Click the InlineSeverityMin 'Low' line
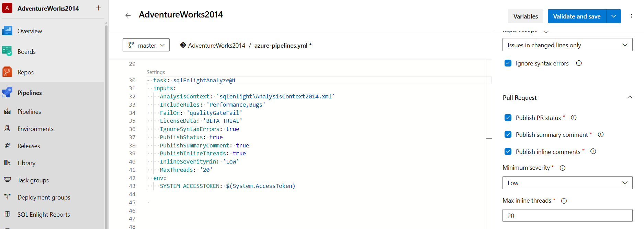Viewport: 644px width, 229px height. click(x=199, y=161)
